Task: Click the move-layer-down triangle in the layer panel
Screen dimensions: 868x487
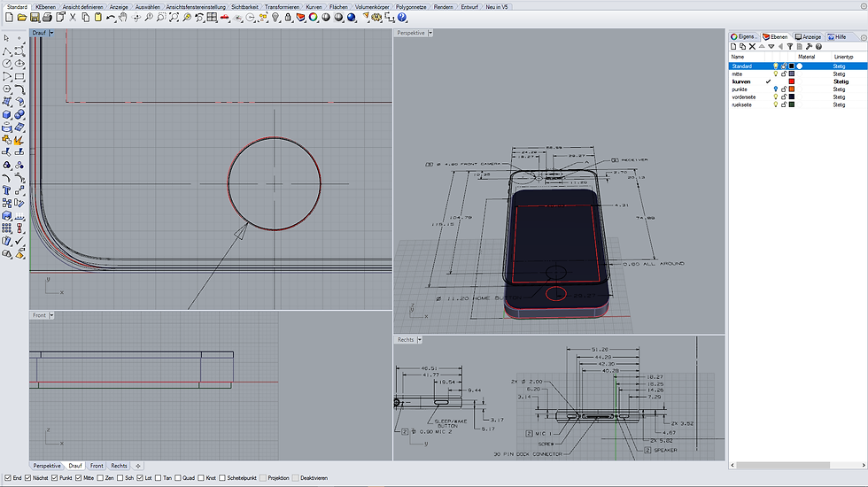Action: tap(771, 46)
